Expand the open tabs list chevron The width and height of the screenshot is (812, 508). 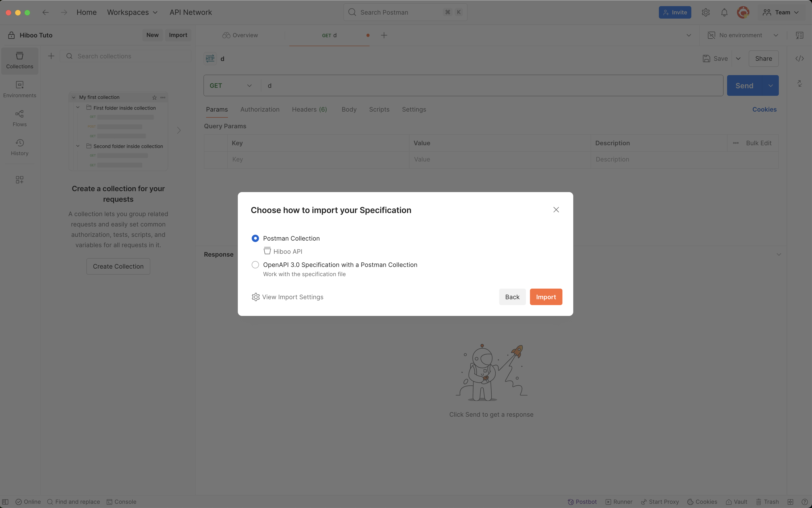coord(689,35)
